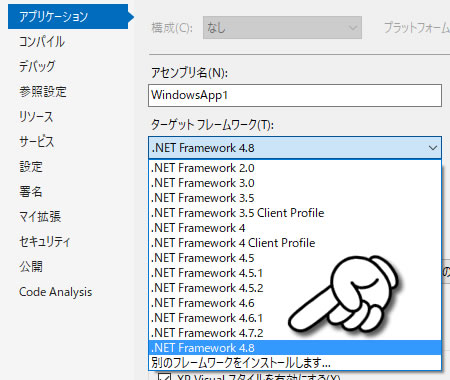Click 別のフレームワークをインストールします... option

[x=295, y=362]
